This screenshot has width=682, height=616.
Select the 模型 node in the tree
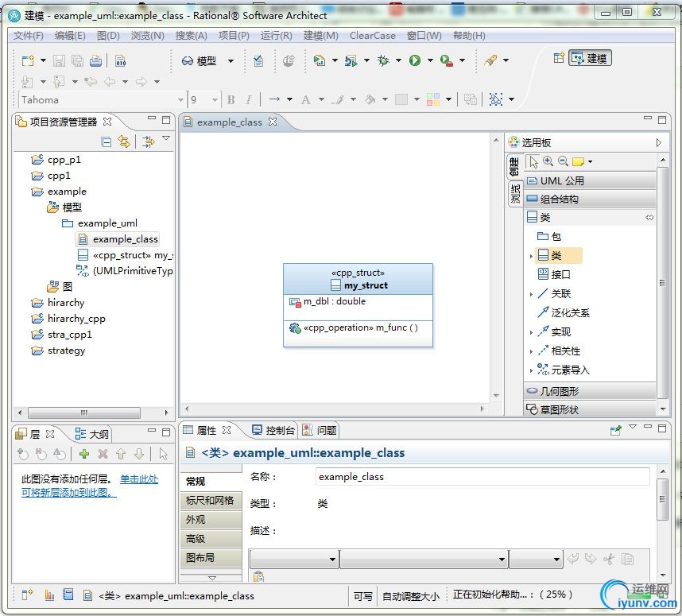pos(64,207)
